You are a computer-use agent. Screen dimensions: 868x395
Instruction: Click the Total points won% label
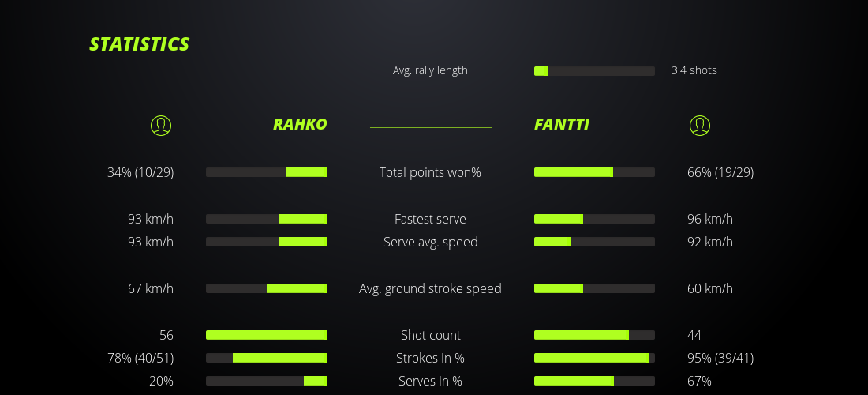pyautogui.click(x=430, y=172)
